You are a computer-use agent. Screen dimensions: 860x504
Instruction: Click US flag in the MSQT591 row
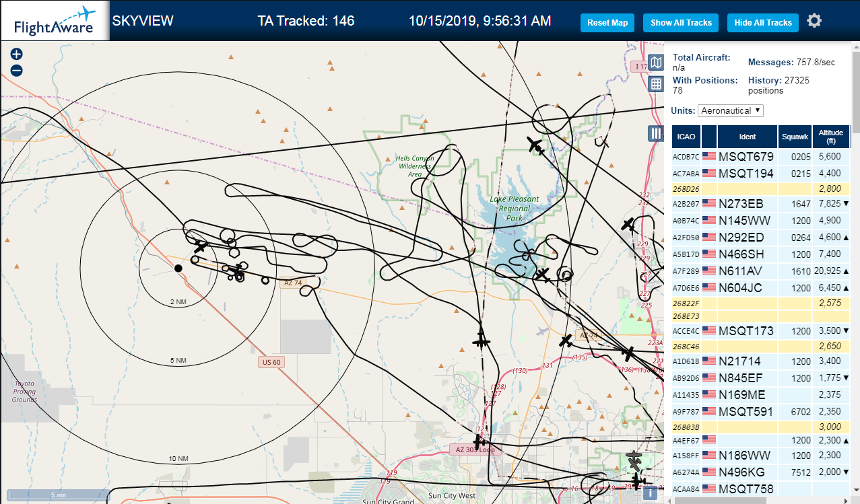[x=709, y=410]
